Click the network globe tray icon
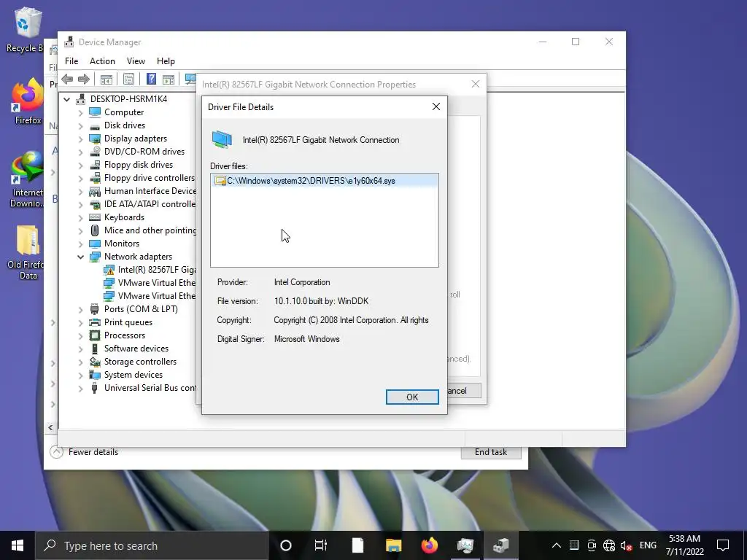This screenshot has width=747, height=560. [x=609, y=545]
